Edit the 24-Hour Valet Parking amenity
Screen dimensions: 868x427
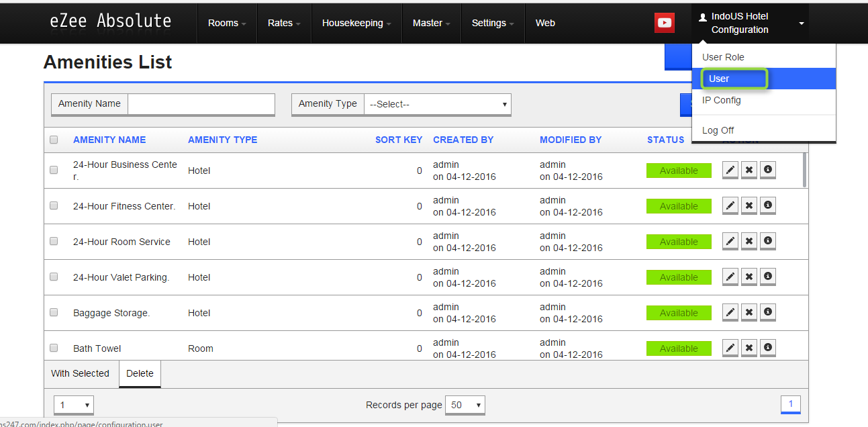(730, 277)
